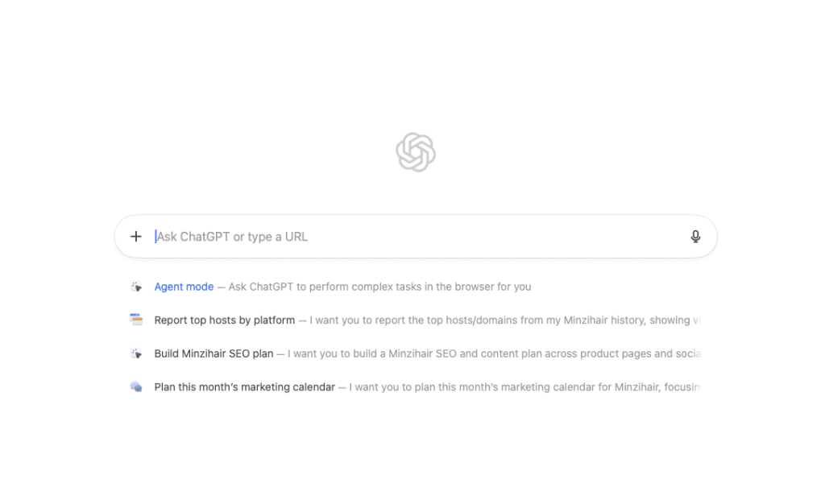Screen dimensions: 825x504
Task: Click blank page area below the suggestions list
Action: click(412, 459)
